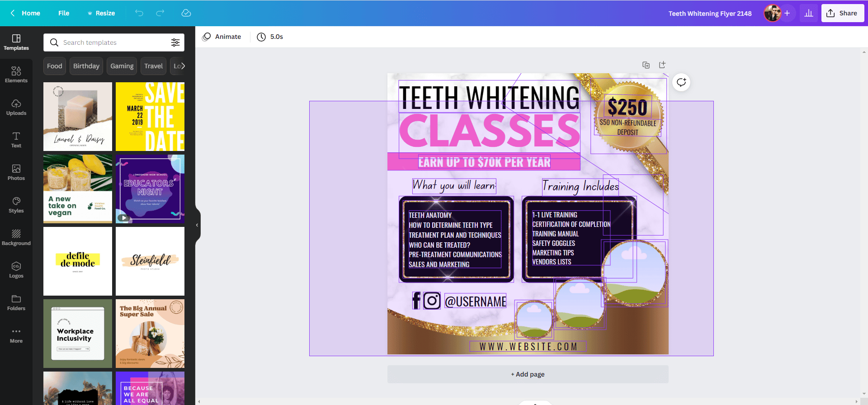Select the EARN UP TO $70K PER YEAR text

coord(484,162)
